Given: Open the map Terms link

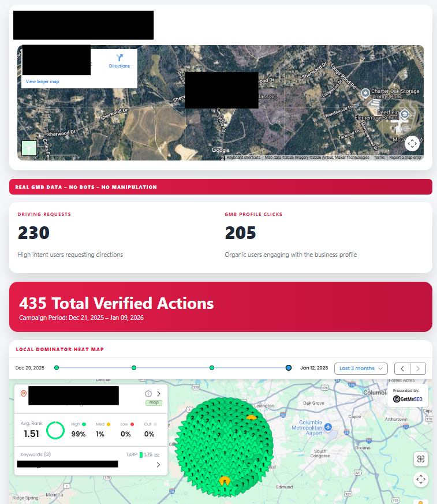Looking at the screenshot, I should click(x=379, y=158).
